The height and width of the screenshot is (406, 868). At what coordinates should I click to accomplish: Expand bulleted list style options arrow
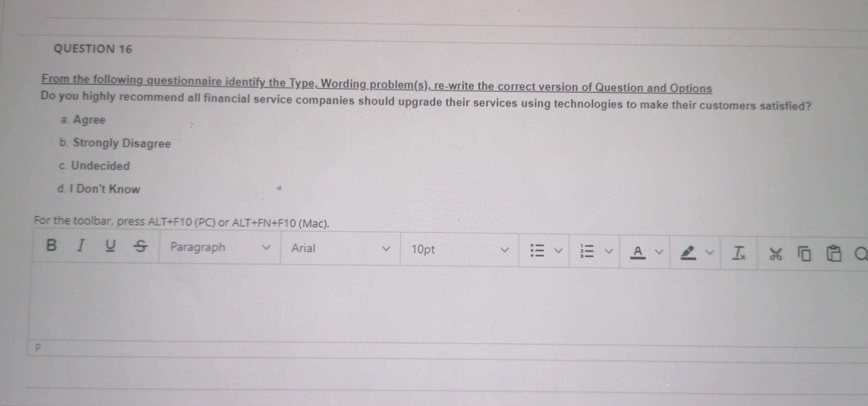pyautogui.click(x=558, y=250)
